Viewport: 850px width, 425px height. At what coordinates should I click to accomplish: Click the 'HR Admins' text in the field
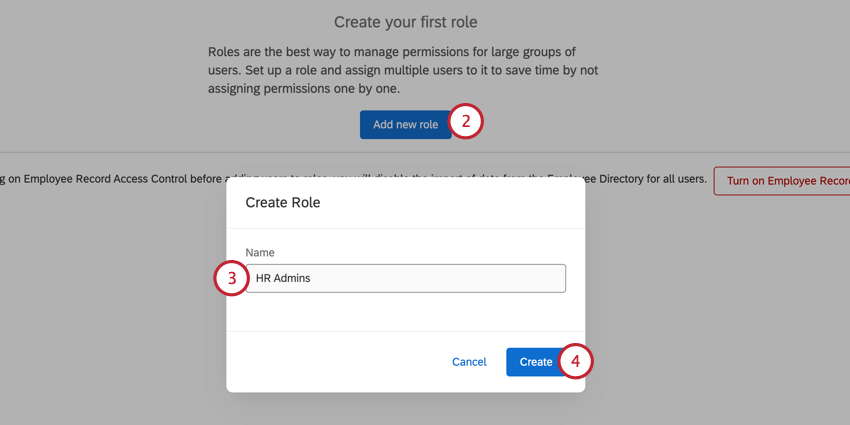click(283, 278)
